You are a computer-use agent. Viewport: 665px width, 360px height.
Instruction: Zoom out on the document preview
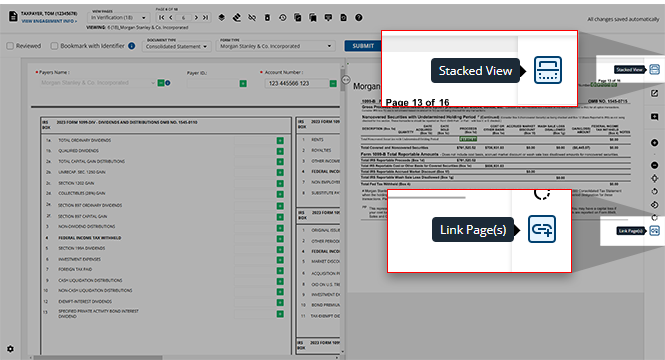click(x=654, y=165)
